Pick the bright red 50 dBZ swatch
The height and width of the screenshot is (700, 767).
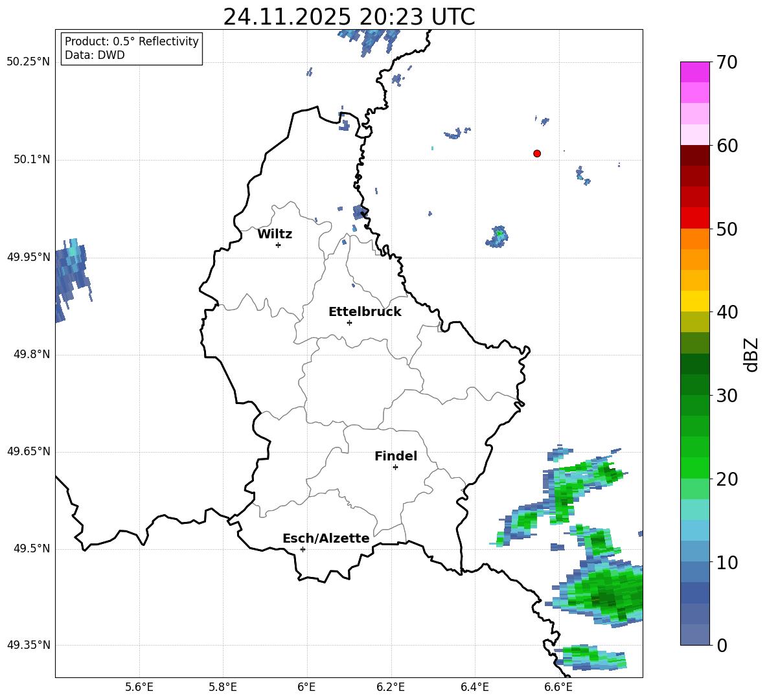coord(694,218)
